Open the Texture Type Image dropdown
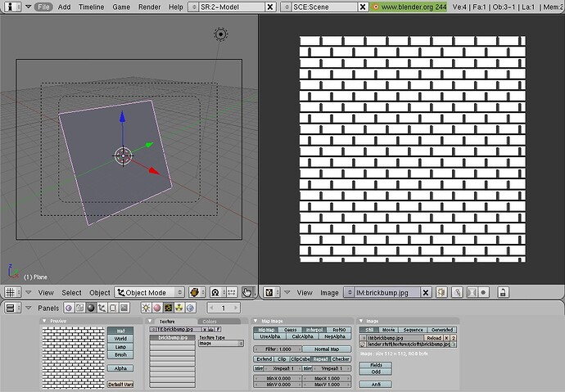Viewport: 565px width, 392px height. (221, 344)
